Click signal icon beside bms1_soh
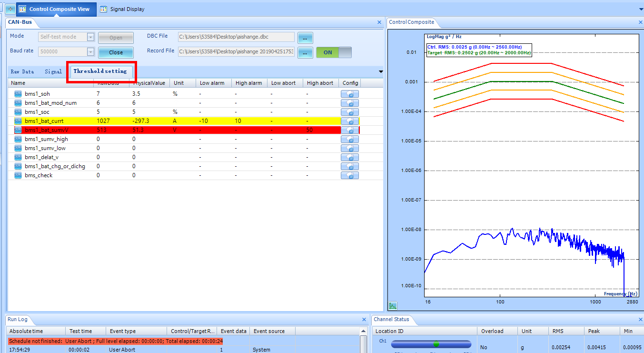The height and width of the screenshot is (353, 644). coord(18,94)
